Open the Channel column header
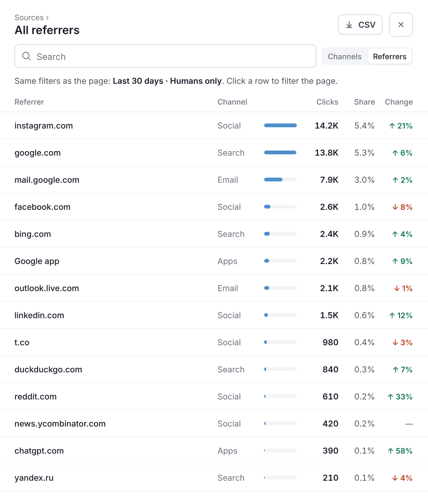The width and height of the screenshot is (428, 504). [232, 102]
